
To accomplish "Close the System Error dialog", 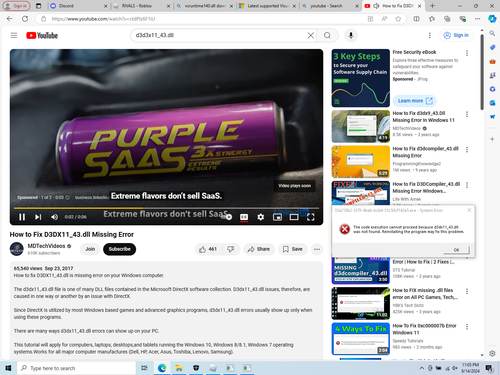I will click(469, 210).
